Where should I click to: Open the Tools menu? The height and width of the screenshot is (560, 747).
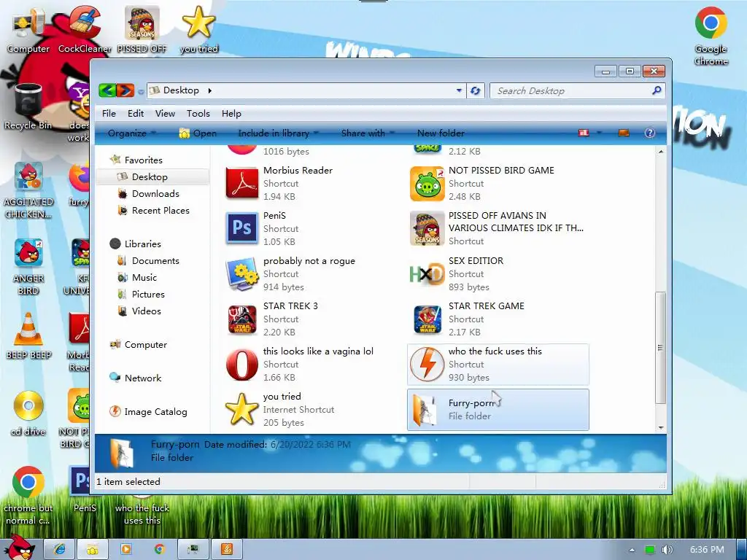tap(198, 113)
